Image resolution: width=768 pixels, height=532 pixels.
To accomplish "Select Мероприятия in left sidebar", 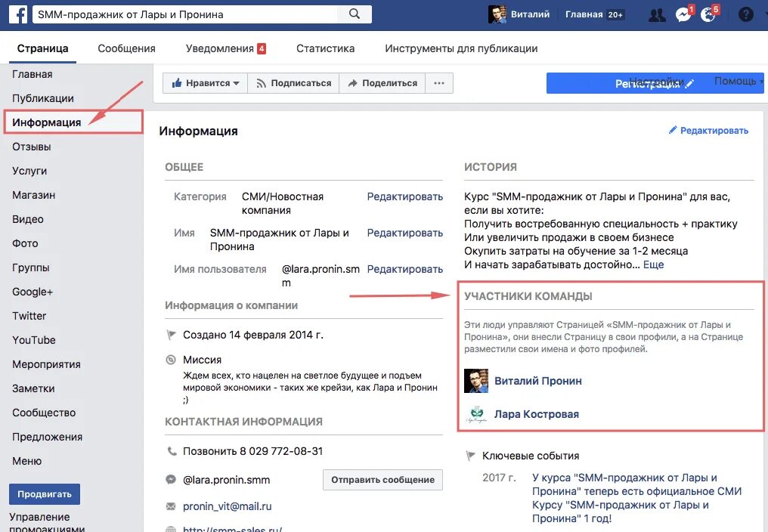I will [47, 364].
